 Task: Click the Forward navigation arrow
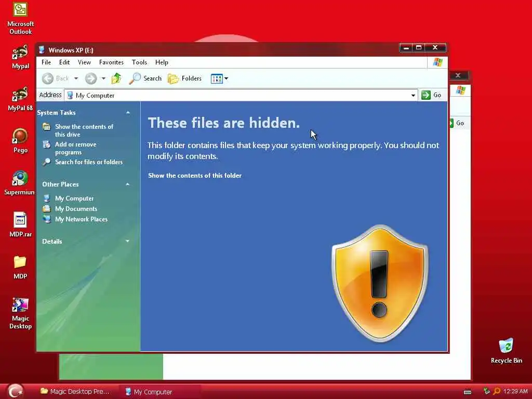[x=91, y=78]
